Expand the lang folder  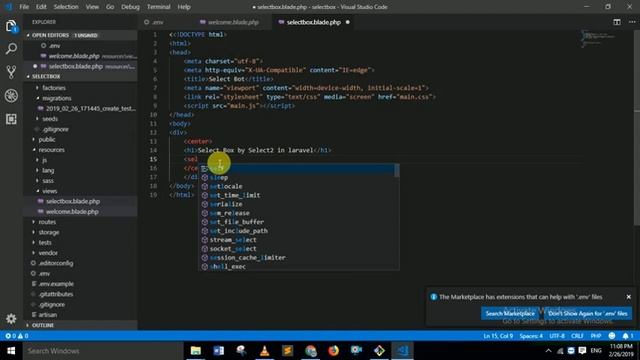pyautogui.click(x=48, y=170)
